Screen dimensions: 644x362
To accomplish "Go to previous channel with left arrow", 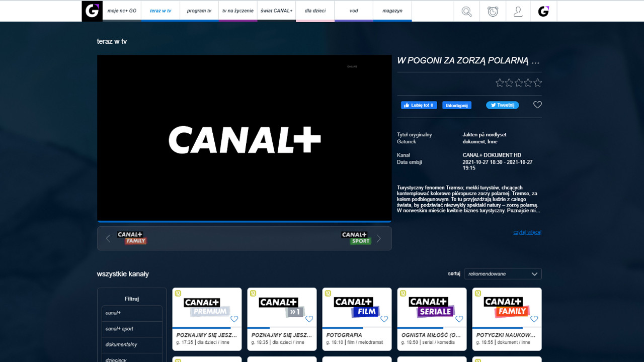I will pyautogui.click(x=108, y=238).
